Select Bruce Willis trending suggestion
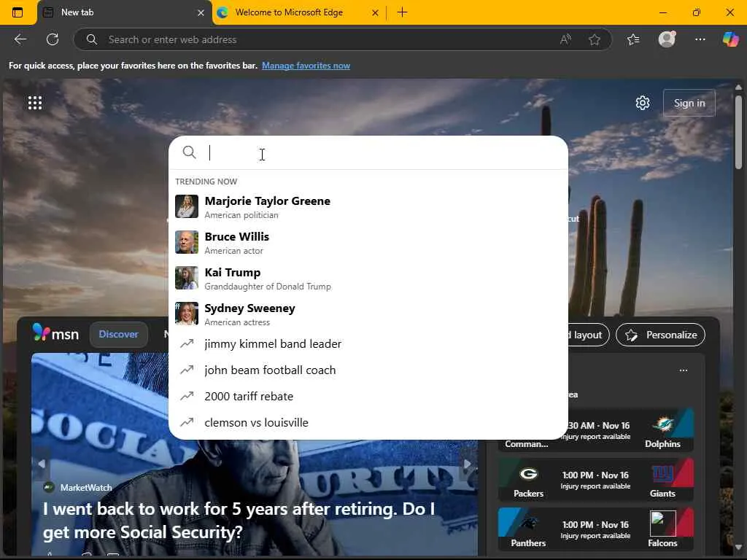747x560 pixels. 368,242
